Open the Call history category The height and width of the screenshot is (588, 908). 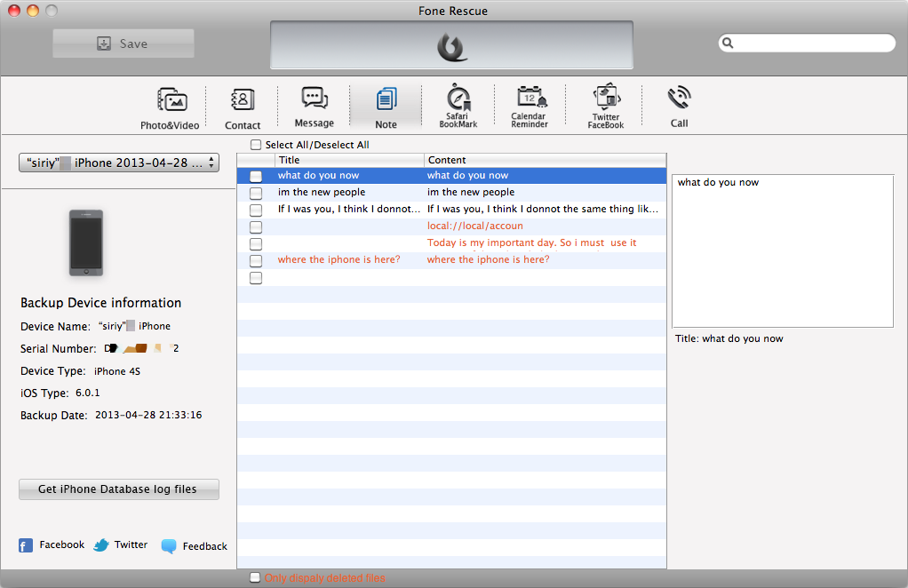680,107
